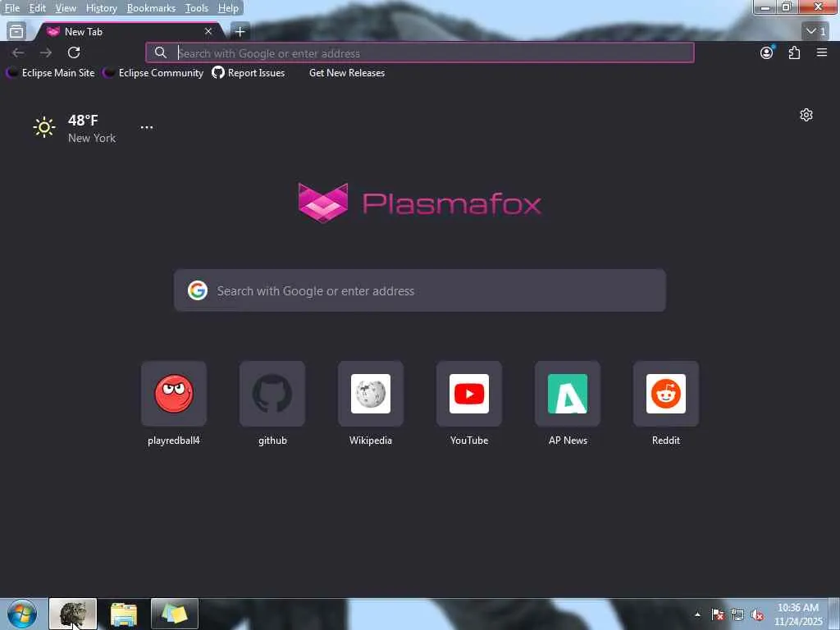Open Reddit shortcut tile
The width and height of the screenshot is (840, 630).
666,394
